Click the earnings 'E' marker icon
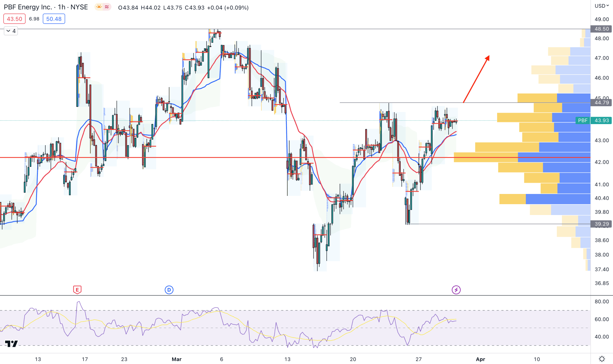The height and width of the screenshot is (364, 613). [x=77, y=290]
